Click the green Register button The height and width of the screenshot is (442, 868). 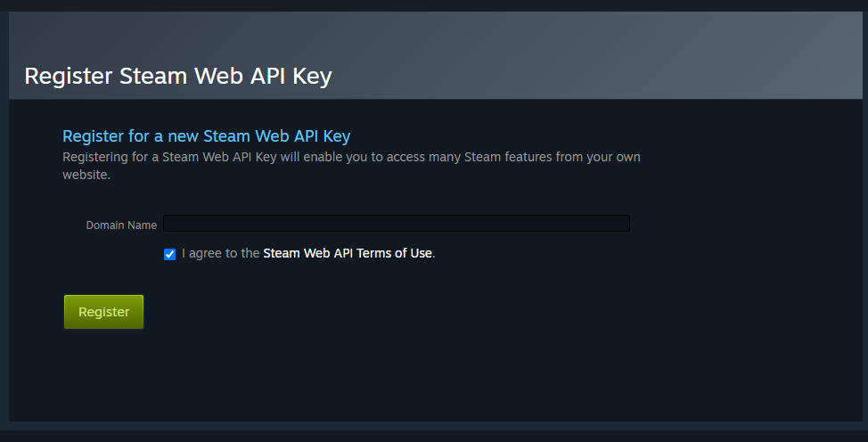click(103, 312)
